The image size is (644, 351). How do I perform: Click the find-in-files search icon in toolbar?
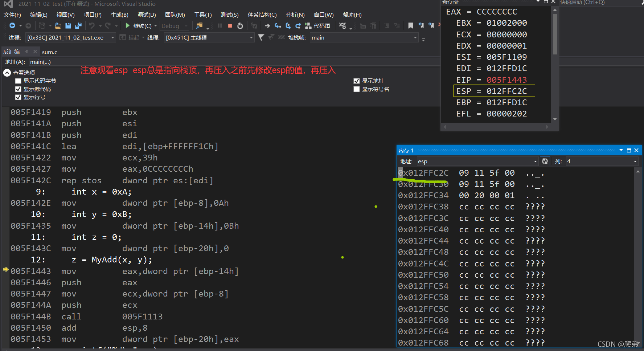199,26
